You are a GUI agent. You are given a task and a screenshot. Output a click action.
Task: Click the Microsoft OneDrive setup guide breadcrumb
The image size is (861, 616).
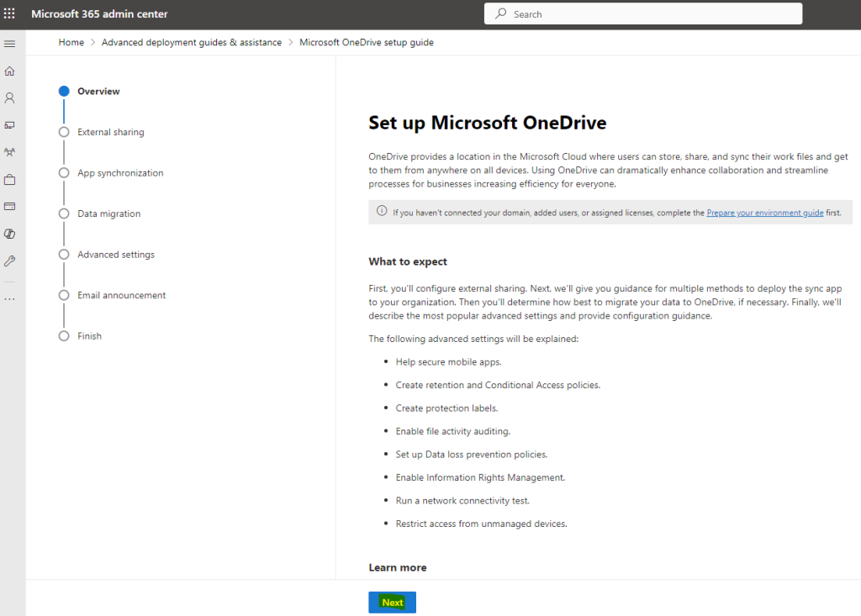(367, 42)
